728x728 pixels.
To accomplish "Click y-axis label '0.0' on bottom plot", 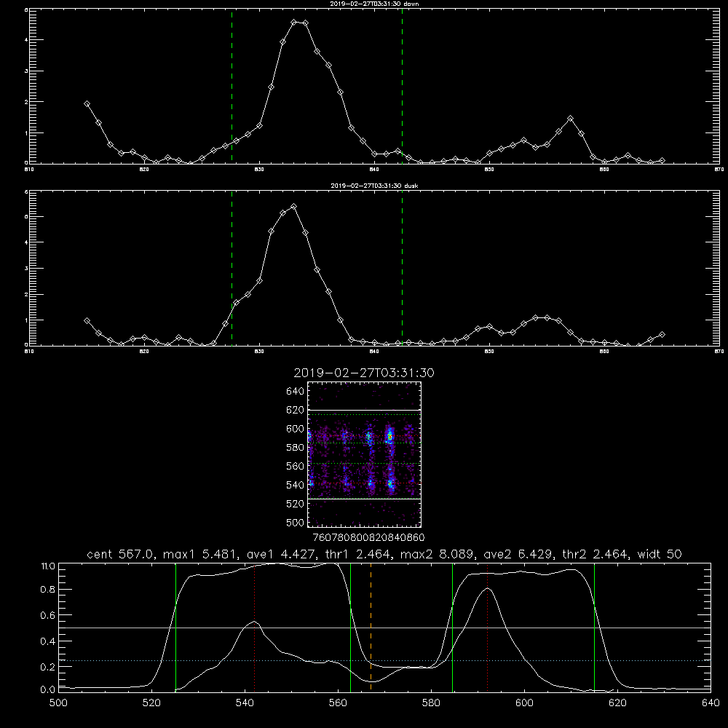I will pos(48,690).
